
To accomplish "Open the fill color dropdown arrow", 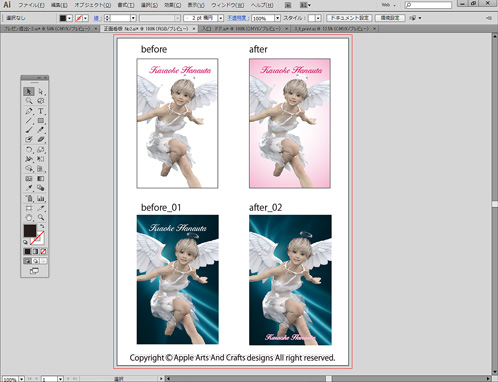I will click(x=69, y=18).
